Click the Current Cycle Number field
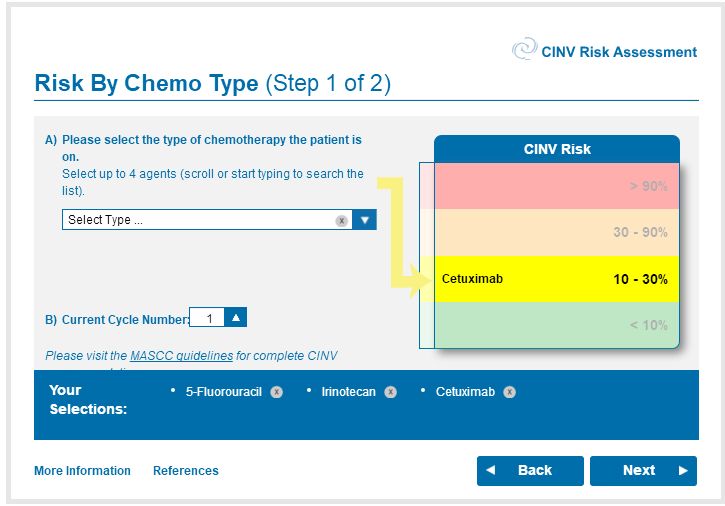 (208, 319)
